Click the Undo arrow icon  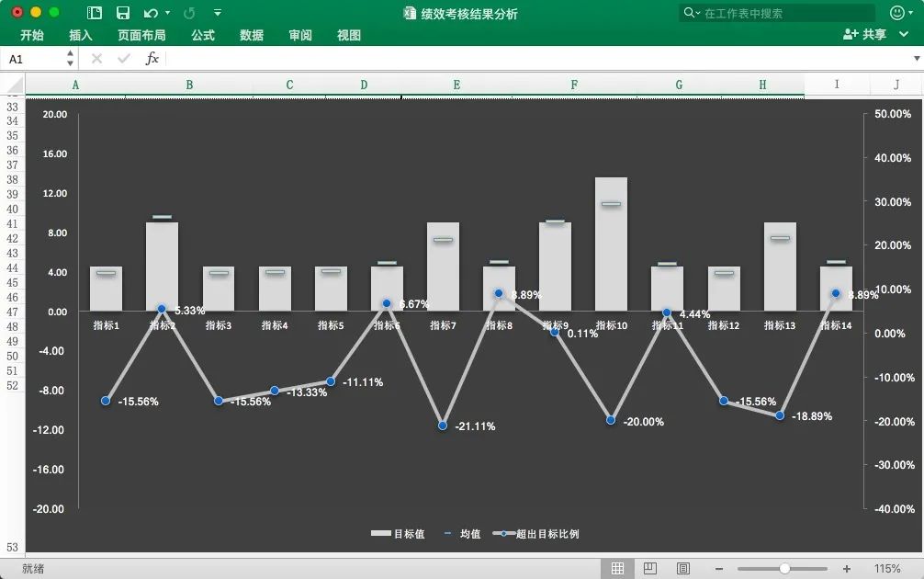[150, 13]
